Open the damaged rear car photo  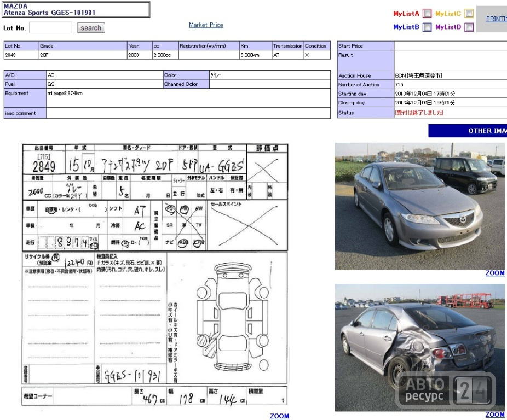coord(420,348)
